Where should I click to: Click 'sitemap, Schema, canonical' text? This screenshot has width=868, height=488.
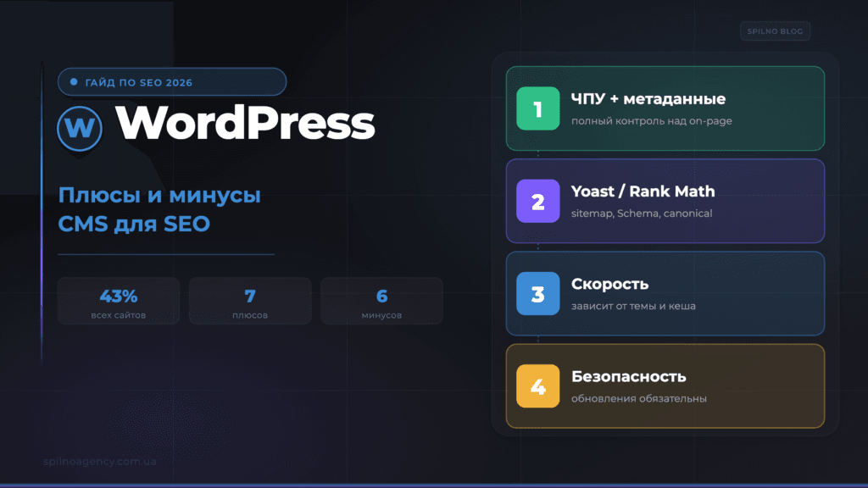(642, 213)
